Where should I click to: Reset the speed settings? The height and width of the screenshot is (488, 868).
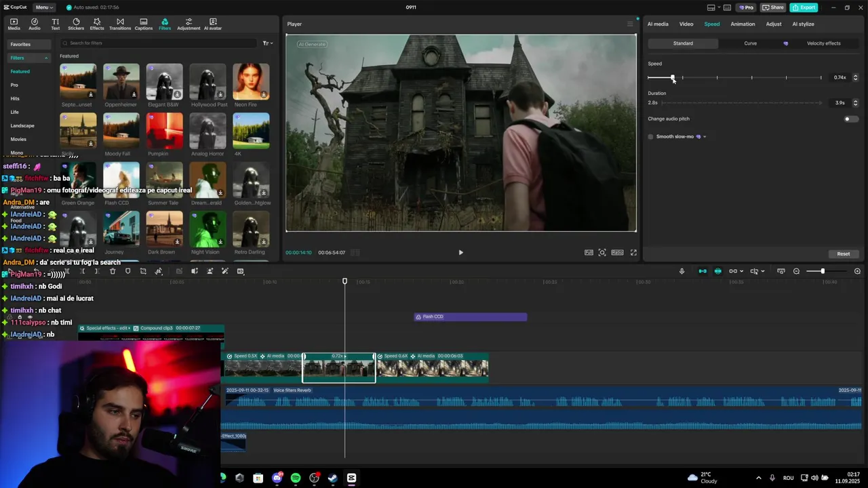843,254
